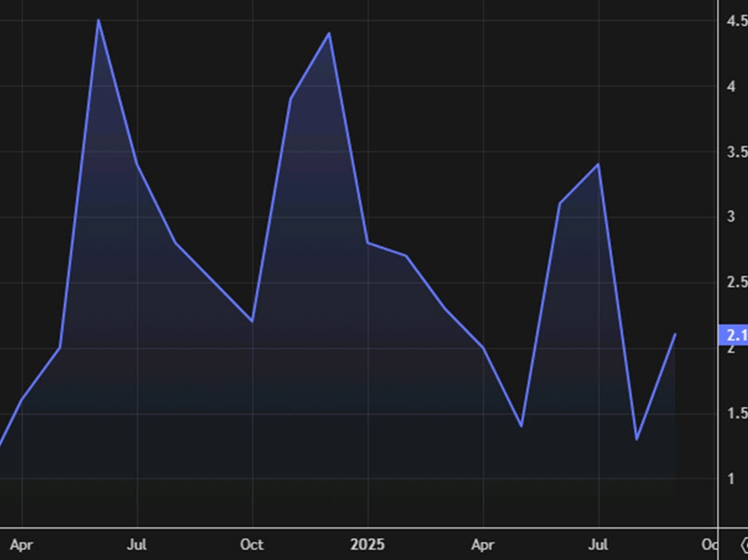Viewport: 748px width, 560px height.
Task: Select the 1.5 value on the y-axis
Action: tap(738, 412)
